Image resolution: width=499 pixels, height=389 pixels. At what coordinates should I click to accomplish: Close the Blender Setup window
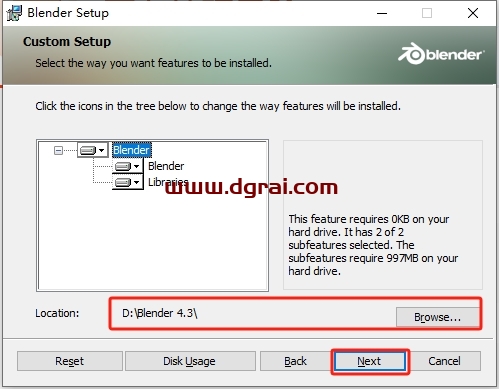(x=473, y=13)
